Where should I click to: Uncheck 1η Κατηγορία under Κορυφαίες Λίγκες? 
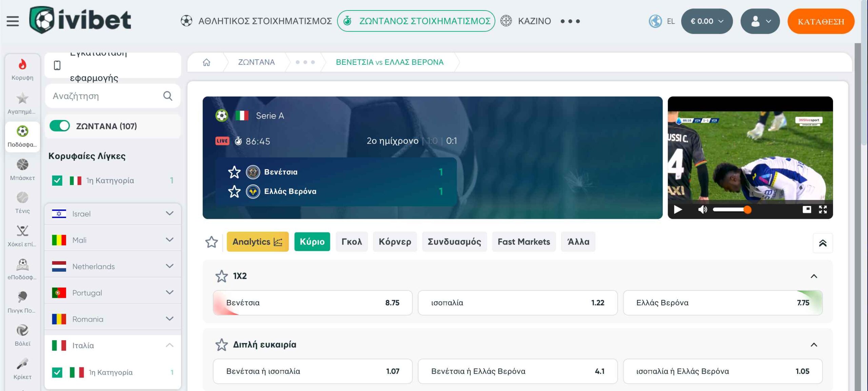[x=57, y=181]
